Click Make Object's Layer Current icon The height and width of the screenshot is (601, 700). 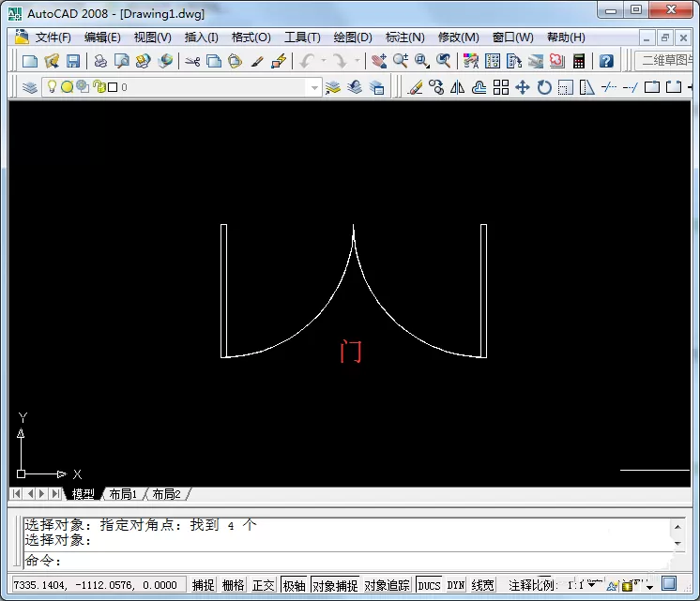[332, 87]
